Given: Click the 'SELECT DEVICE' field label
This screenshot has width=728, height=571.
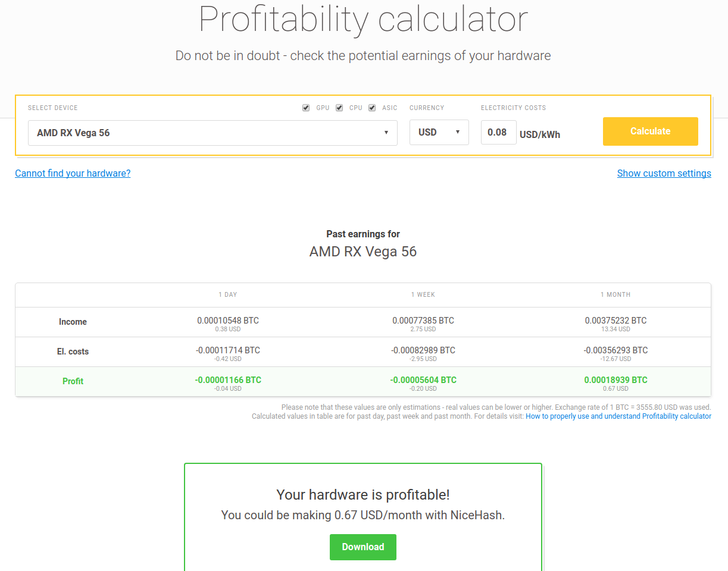Looking at the screenshot, I should (53, 108).
